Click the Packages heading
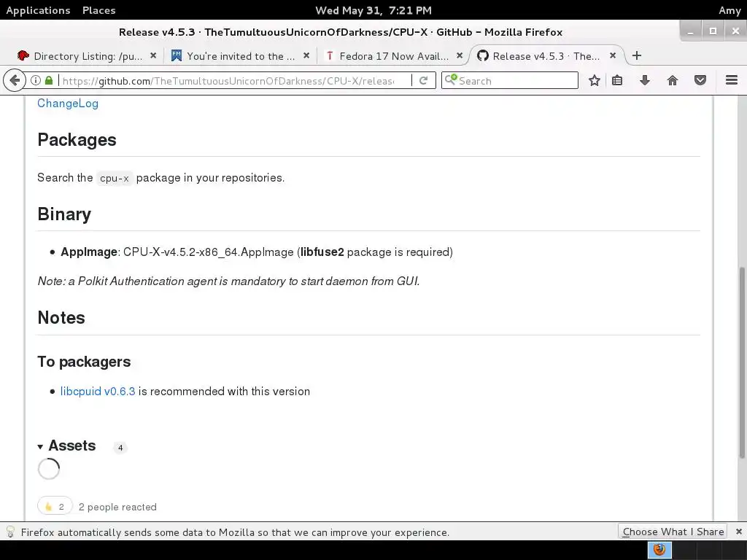 coord(77,140)
